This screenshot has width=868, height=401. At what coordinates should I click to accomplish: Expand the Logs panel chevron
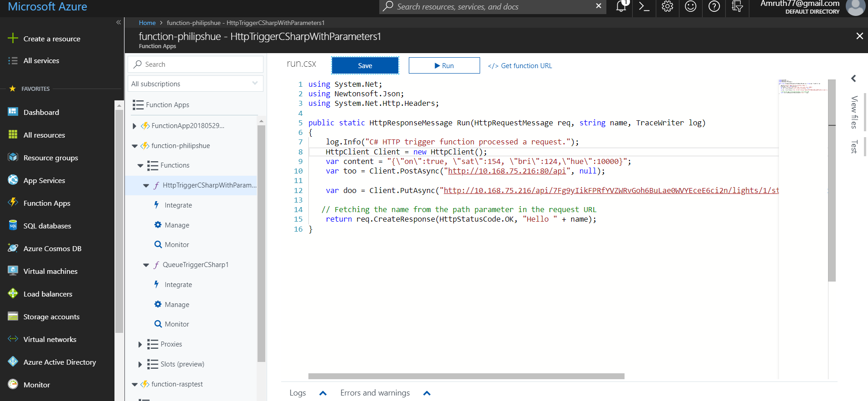pos(323,393)
